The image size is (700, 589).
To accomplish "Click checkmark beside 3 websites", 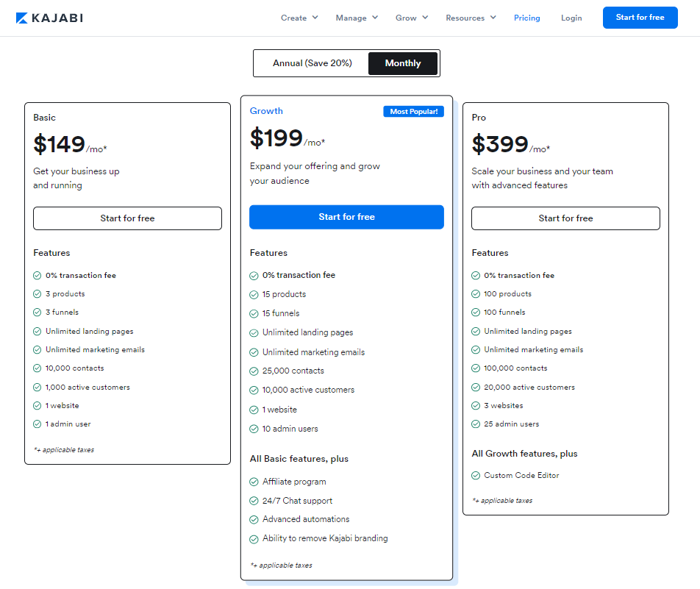I will tap(476, 405).
